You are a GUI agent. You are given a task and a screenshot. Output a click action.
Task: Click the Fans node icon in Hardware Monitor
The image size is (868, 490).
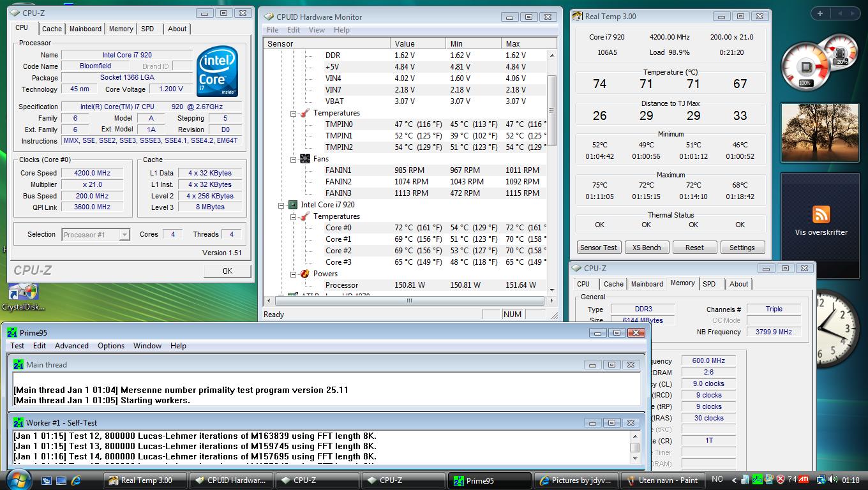[304, 159]
